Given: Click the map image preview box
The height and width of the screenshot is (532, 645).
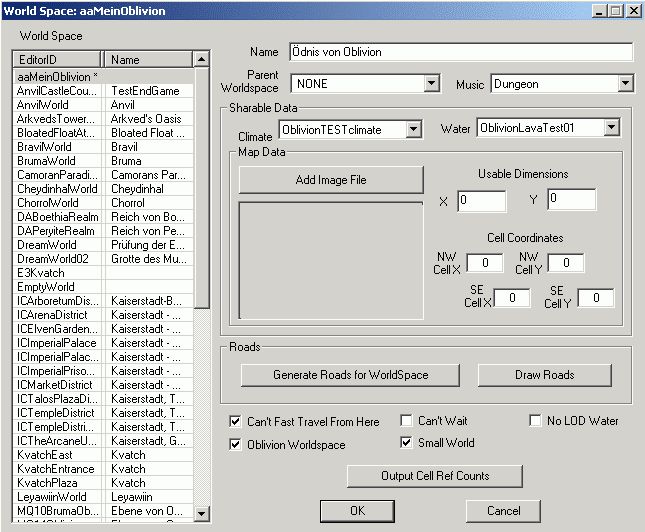Looking at the screenshot, I should point(331,261).
